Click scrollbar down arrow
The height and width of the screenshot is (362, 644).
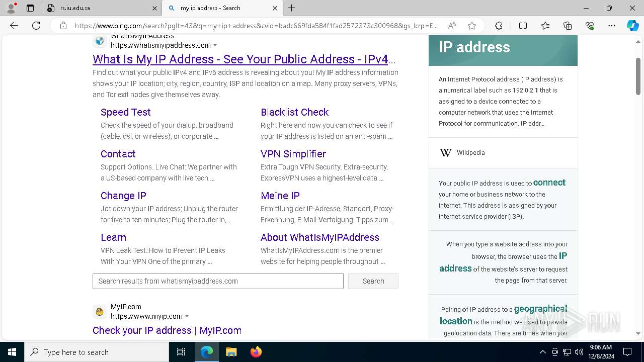click(x=638, y=333)
